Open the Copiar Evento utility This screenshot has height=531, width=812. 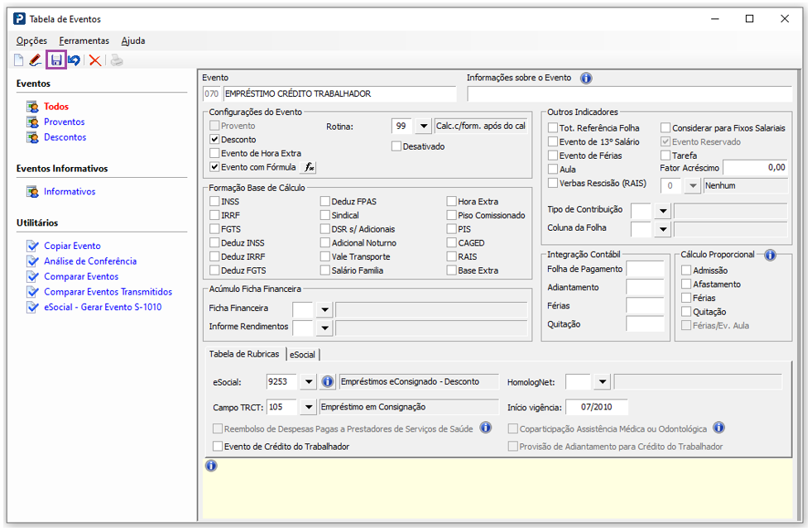[72, 246]
